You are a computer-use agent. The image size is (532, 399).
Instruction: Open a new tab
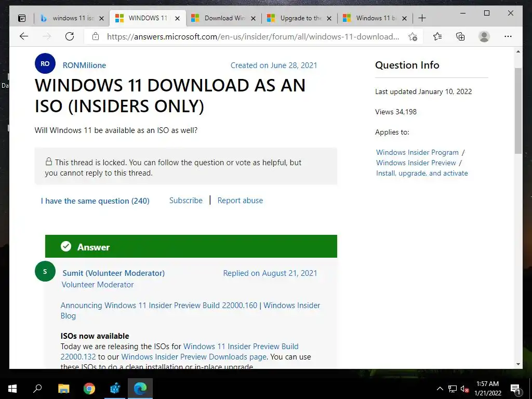point(422,18)
